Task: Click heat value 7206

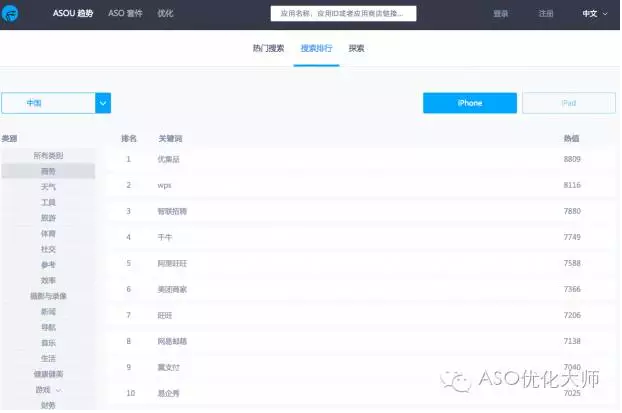Action: click(x=572, y=315)
